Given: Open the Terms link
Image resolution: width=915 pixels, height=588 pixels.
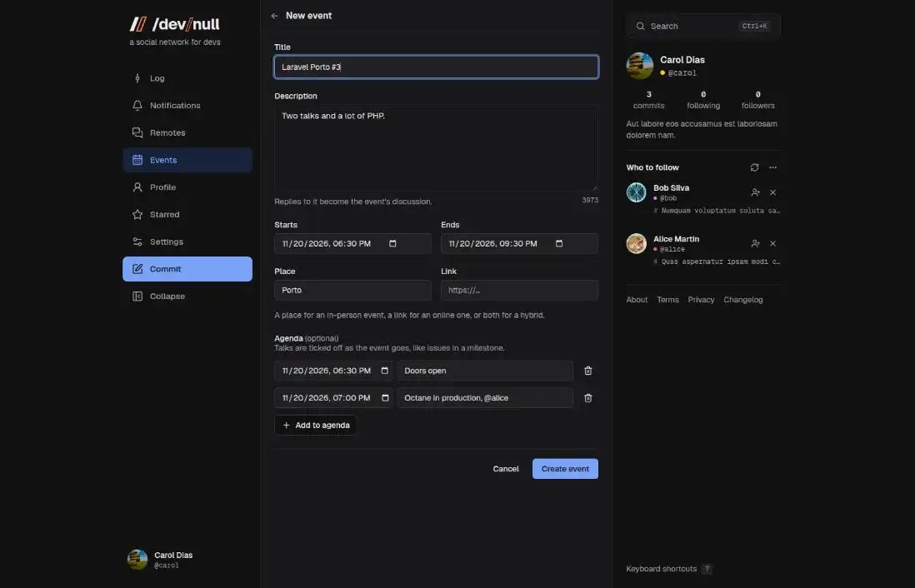Looking at the screenshot, I should [x=667, y=300].
